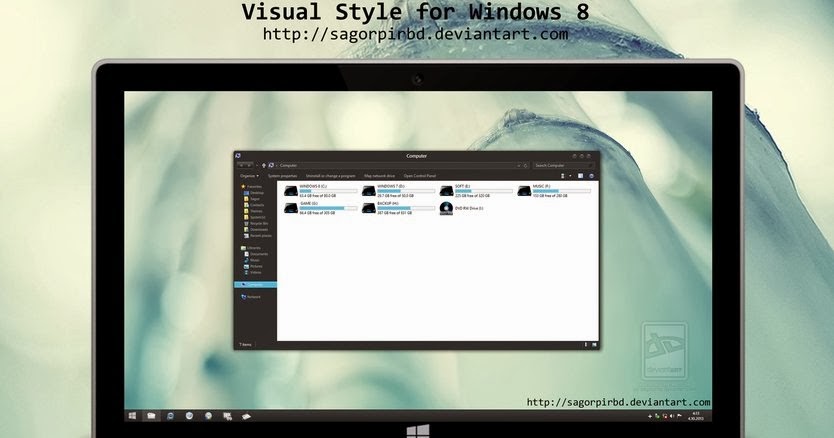Image resolution: width=834 pixels, height=438 pixels.
Task: Open the DVD RW Drive disc icon
Action: [446, 208]
